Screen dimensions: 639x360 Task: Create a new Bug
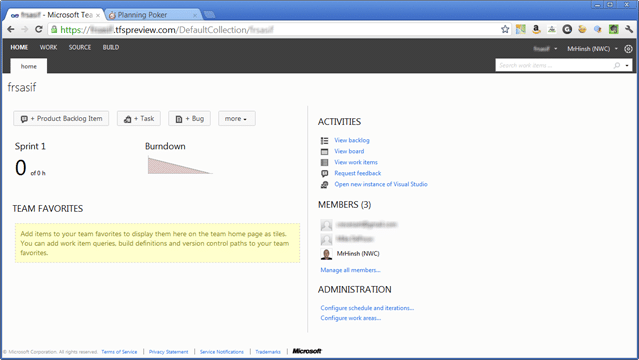click(189, 119)
